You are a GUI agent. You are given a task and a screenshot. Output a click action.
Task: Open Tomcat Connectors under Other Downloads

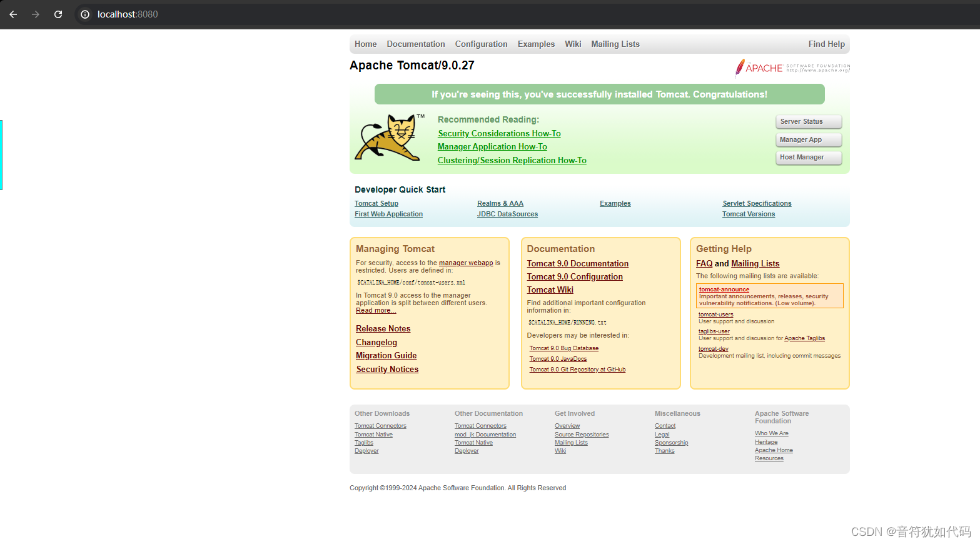[380, 426]
